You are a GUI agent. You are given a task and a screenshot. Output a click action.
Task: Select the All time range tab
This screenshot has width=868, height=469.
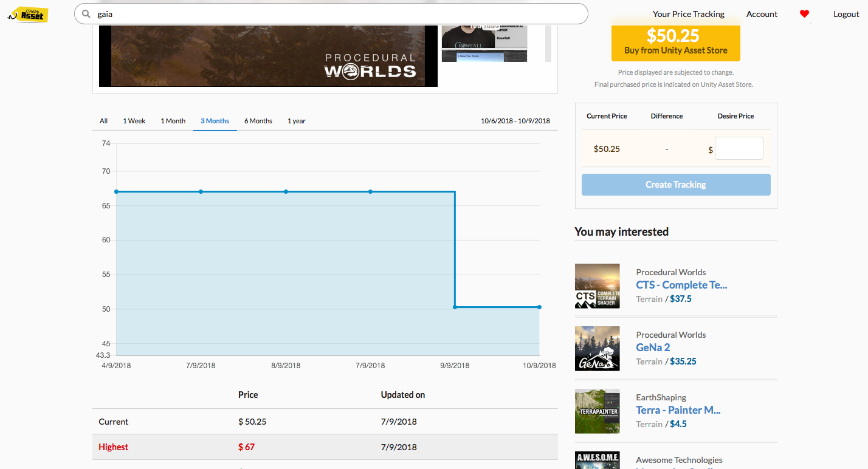click(104, 121)
